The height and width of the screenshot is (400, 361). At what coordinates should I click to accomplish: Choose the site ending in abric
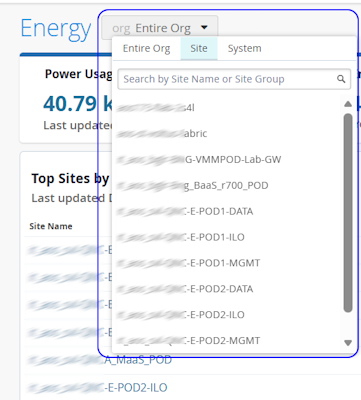162,134
